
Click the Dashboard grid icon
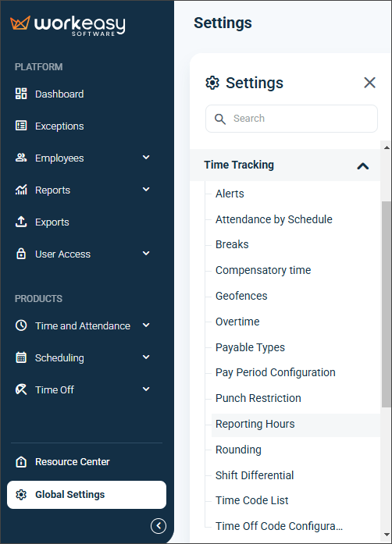pos(21,94)
